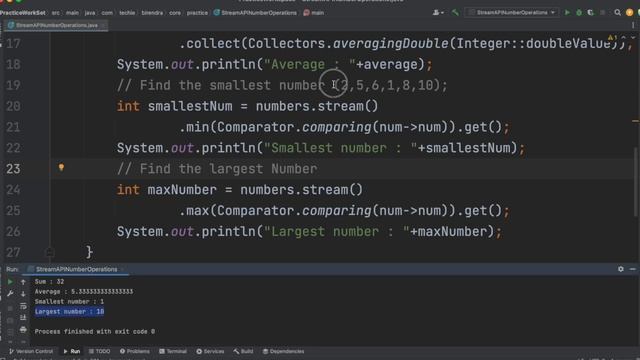Open the user account dropdown icon
The width and height of the screenshot is (640, 360).
(x=438, y=13)
